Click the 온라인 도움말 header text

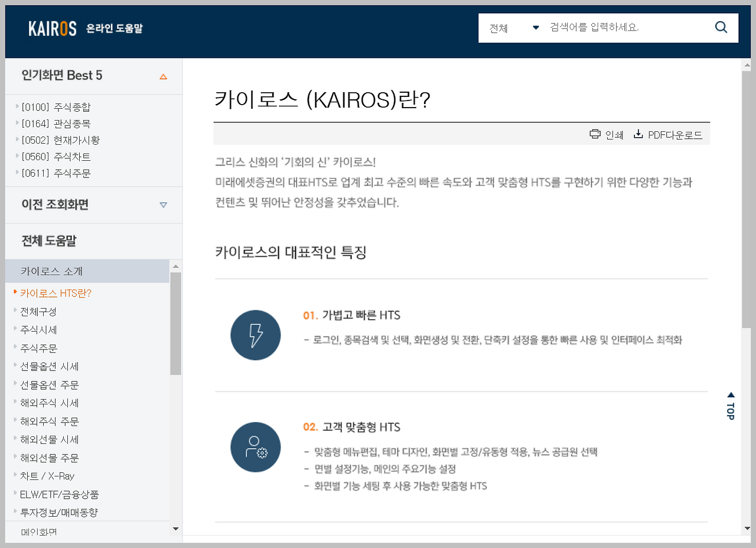click(115, 28)
